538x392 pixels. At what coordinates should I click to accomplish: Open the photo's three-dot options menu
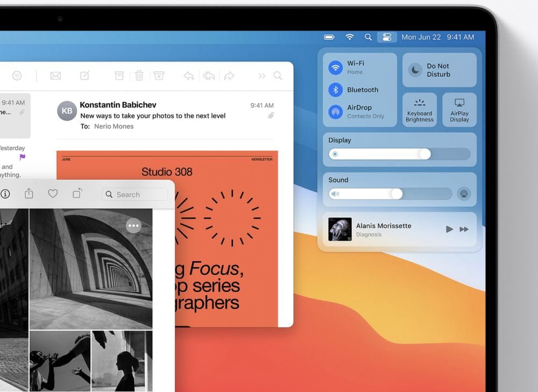point(133,226)
